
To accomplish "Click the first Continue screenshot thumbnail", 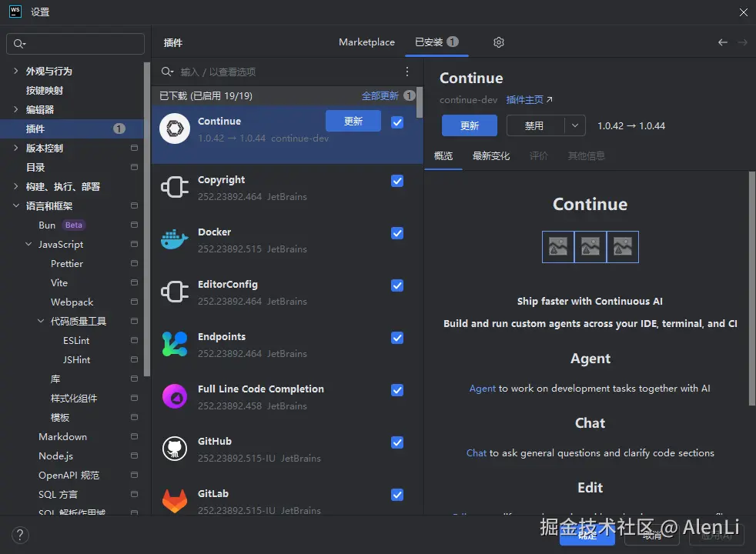I will pos(558,247).
